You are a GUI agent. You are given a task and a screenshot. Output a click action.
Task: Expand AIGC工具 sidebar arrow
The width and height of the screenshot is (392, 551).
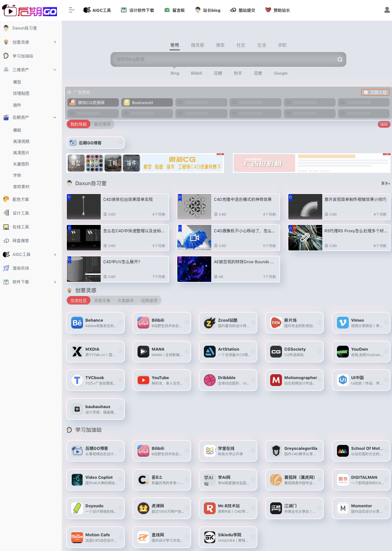point(55,254)
